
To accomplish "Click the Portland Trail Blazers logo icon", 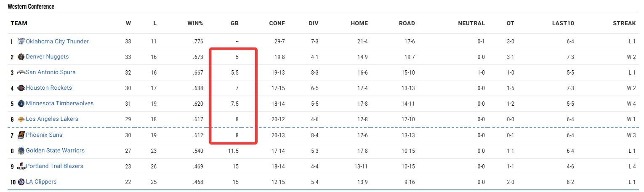I will click(x=21, y=166).
